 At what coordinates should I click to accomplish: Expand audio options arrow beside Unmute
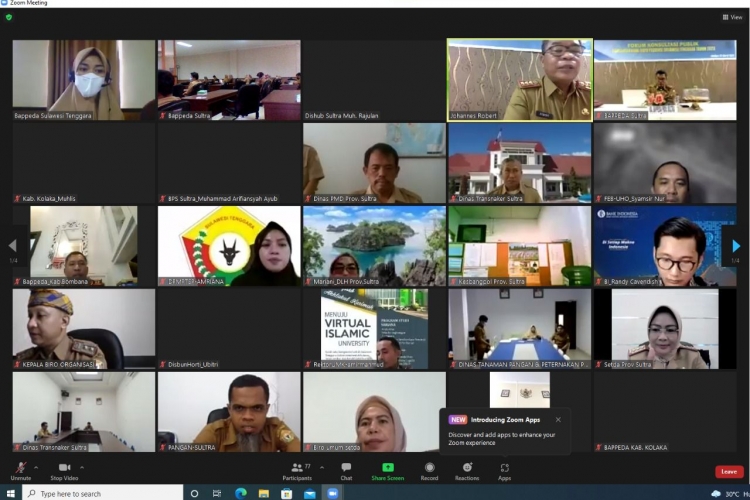click(x=36, y=467)
